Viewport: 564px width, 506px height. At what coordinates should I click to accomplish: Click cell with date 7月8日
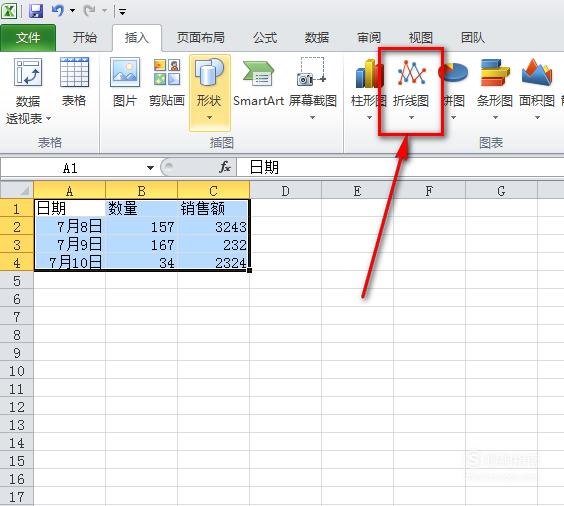pyautogui.click(x=69, y=226)
